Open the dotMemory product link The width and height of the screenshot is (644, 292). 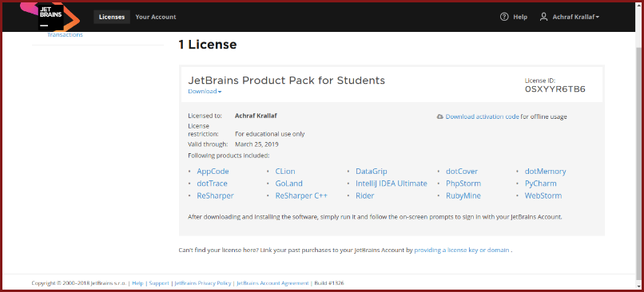[546, 172]
